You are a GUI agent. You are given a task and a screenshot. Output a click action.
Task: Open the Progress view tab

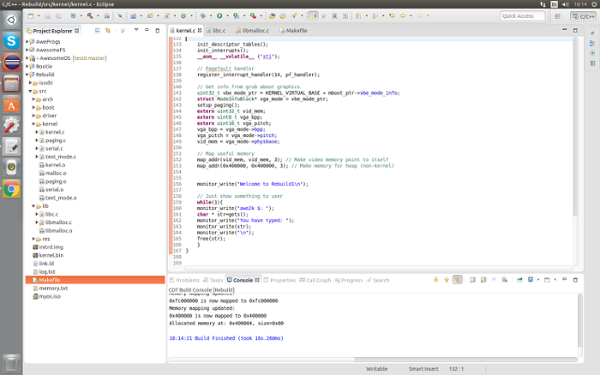pyautogui.click(x=349, y=280)
